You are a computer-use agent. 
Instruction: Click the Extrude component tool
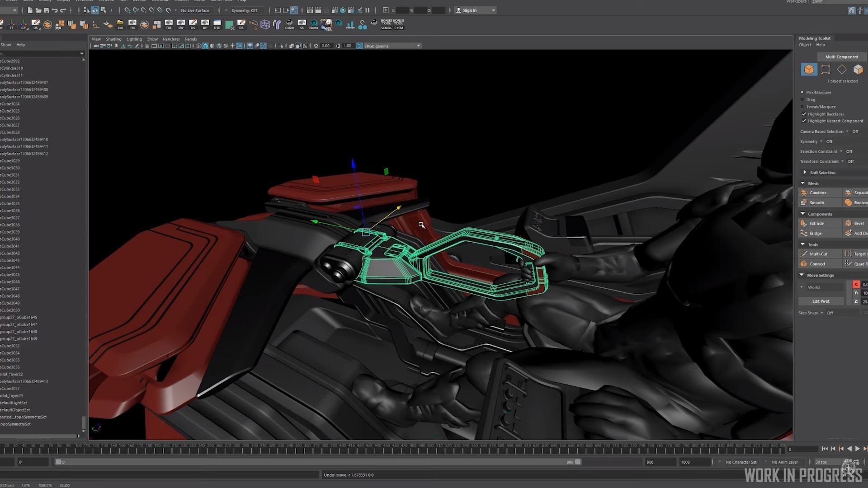816,223
